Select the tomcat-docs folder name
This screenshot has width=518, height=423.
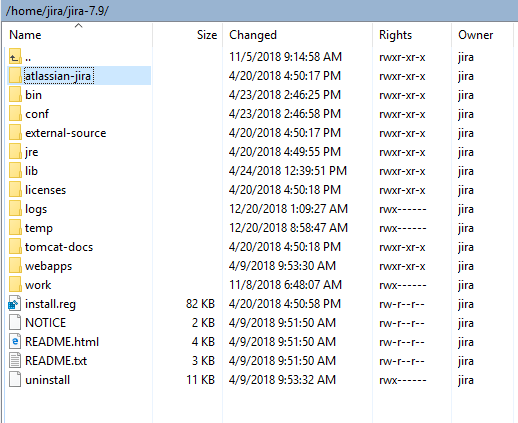pos(59,247)
